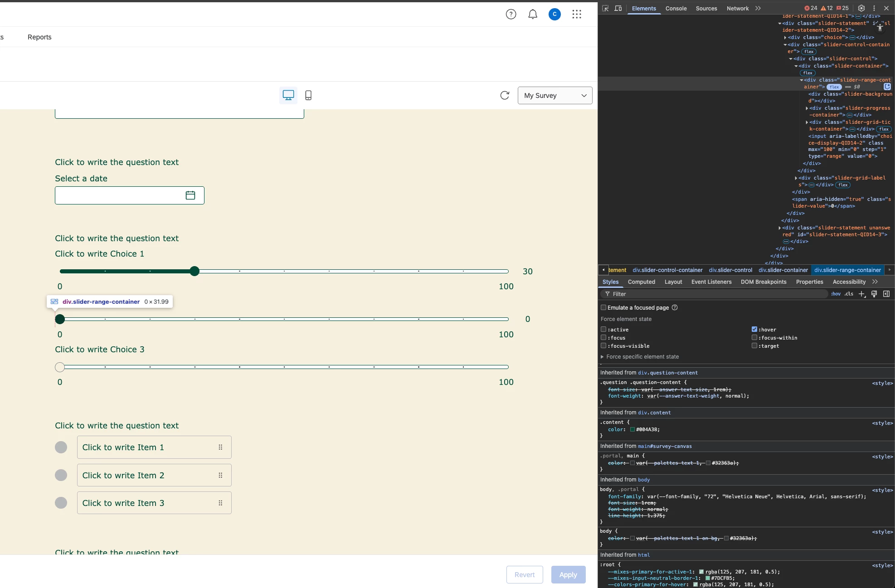Open the Help icon in top bar
The width and height of the screenshot is (895, 588).
click(511, 15)
